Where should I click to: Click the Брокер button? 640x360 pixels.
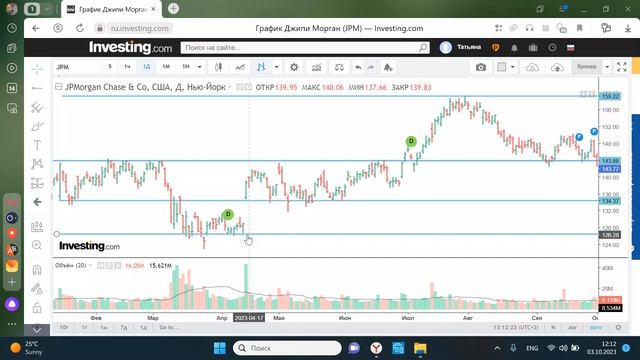[x=587, y=67]
